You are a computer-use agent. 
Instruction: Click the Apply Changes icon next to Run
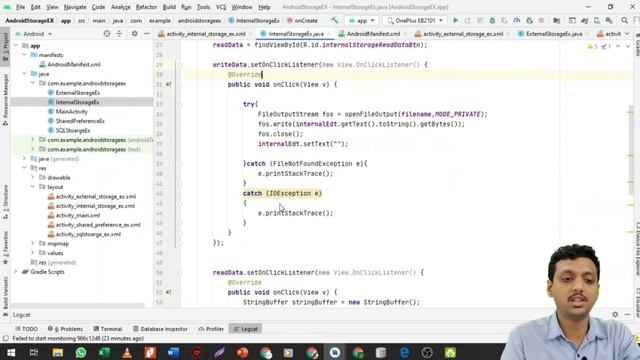tap(468, 20)
